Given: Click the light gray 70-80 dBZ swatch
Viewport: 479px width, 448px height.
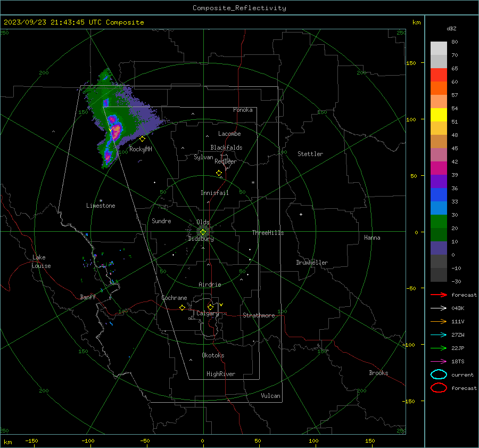Looking at the screenshot, I should point(439,48).
